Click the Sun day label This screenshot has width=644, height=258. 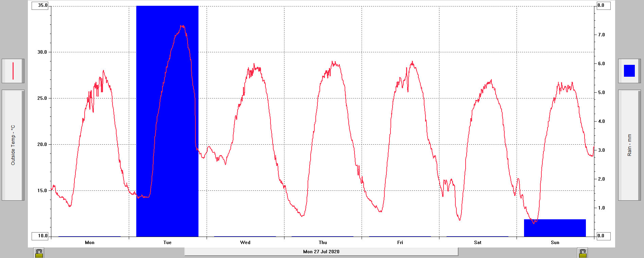tap(555, 242)
